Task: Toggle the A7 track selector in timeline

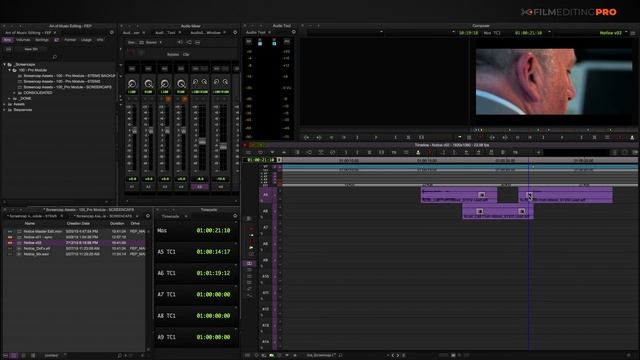Action: [x=266, y=227]
